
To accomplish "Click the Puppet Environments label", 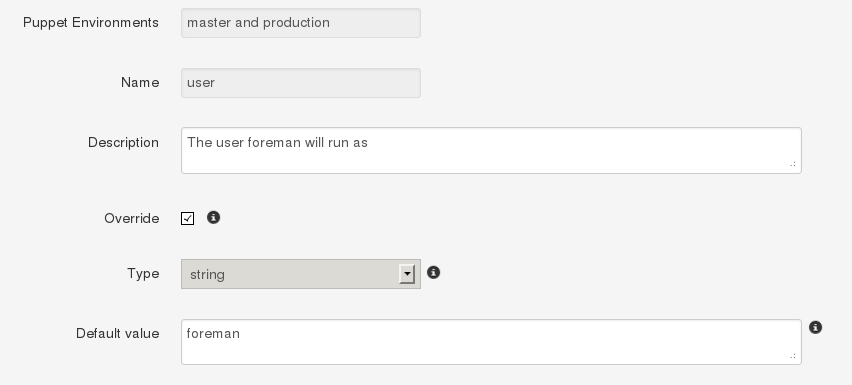I will (91, 23).
